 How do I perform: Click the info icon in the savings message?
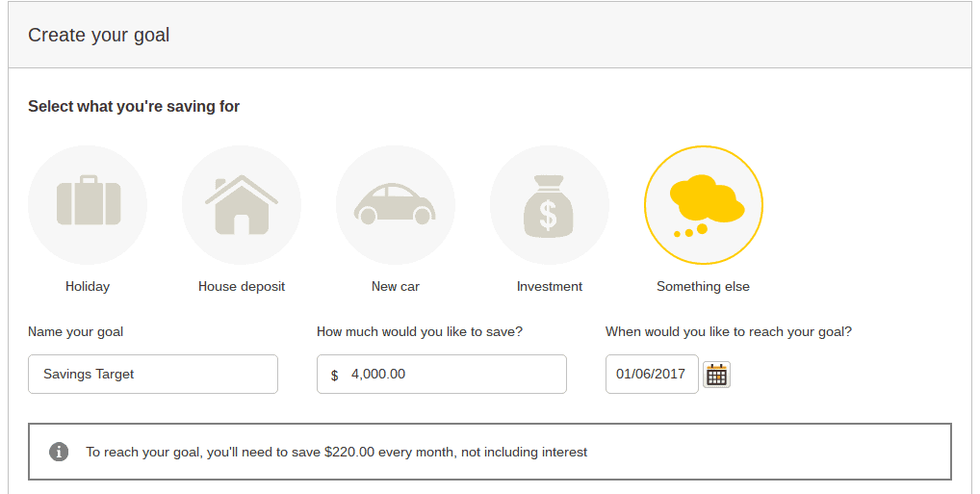[59, 452]
